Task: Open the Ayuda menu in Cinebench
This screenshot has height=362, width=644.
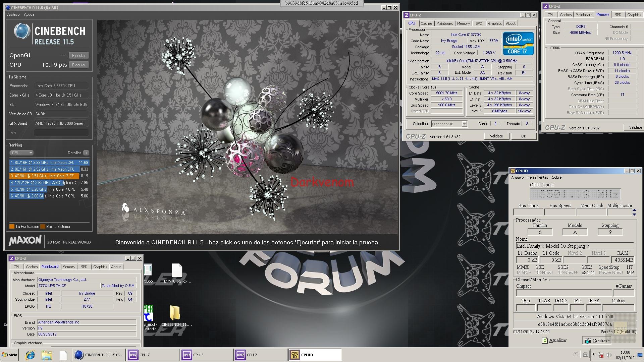Action: [x=29, y=14]
